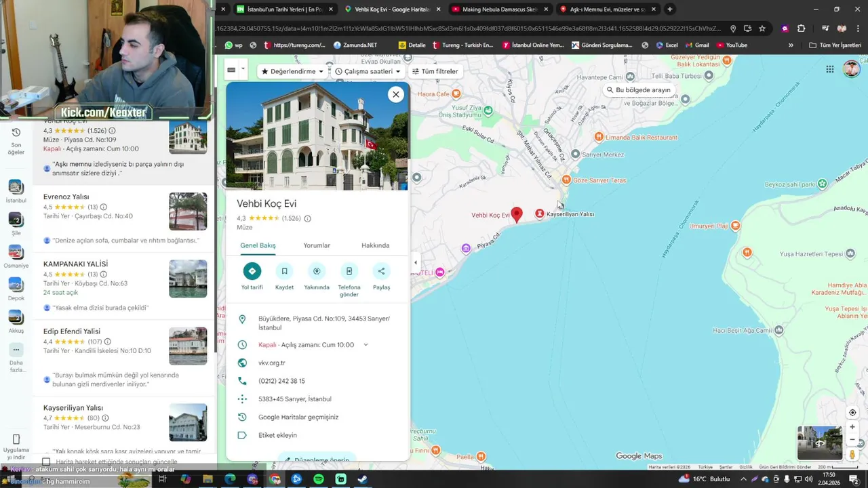Image resolution: width=868 pixels, height=488 pixels.
Task: Open the Çalışma saatleri hours dropdown
Action: pos(368,71)
